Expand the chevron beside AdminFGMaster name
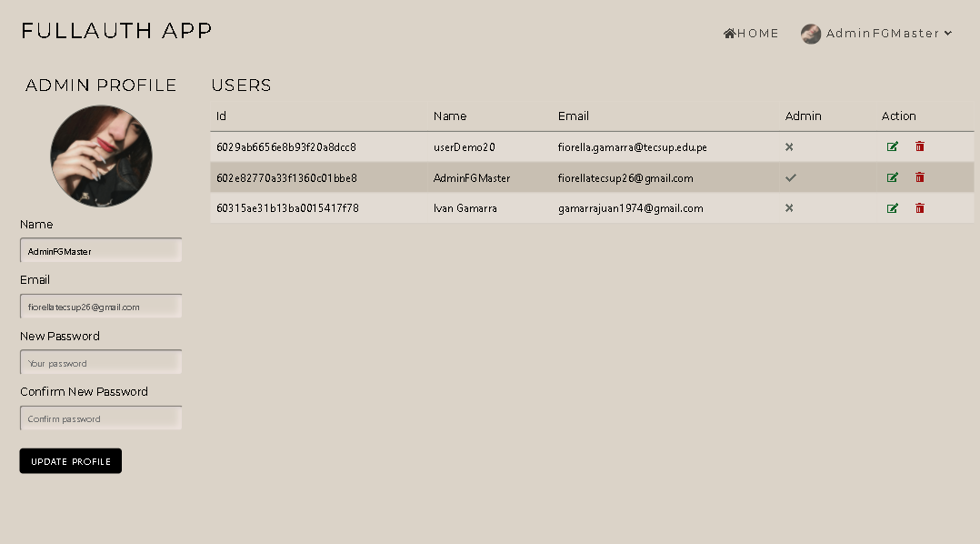980x544 pixels. [x=948, y=34]
